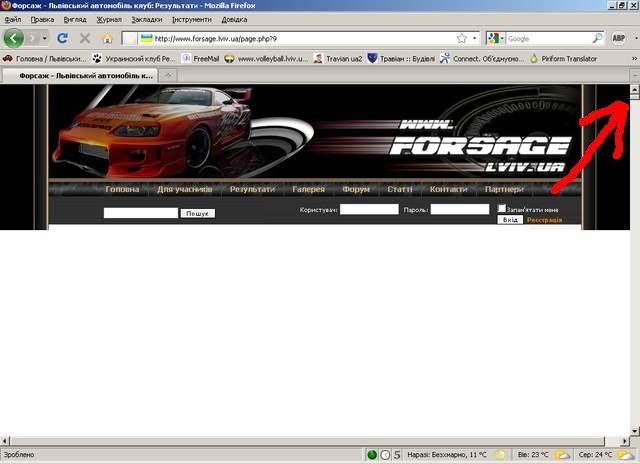
Task: Click the horizontal scrollbar thumb
Action: pos(307,441)
